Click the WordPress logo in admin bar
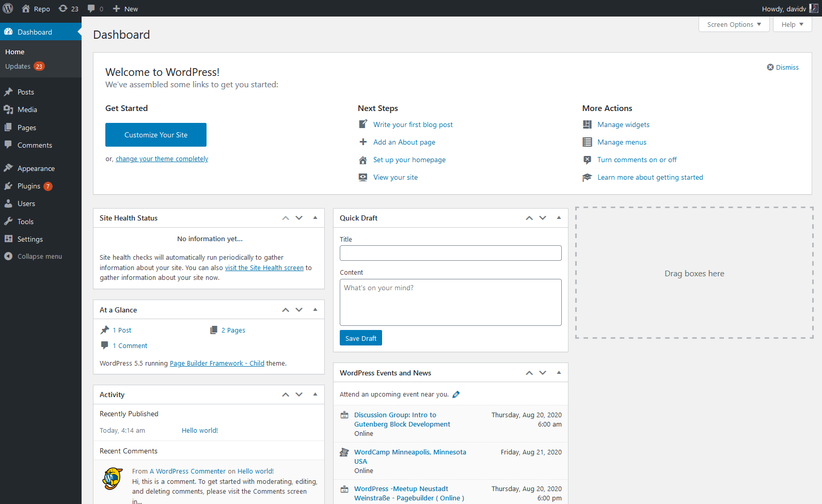This screenshot has width=822, height=504. tap(8, 8)
